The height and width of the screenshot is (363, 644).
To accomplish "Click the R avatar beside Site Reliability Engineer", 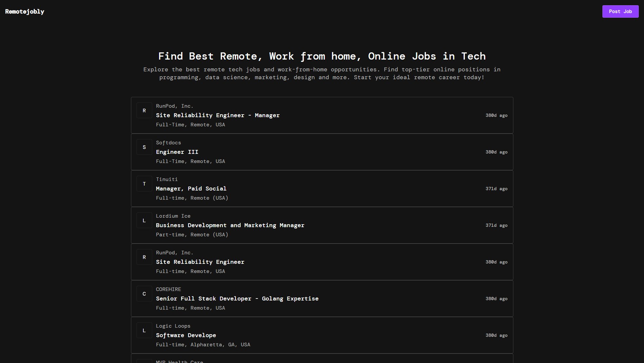I will click(x=144, y=257).
